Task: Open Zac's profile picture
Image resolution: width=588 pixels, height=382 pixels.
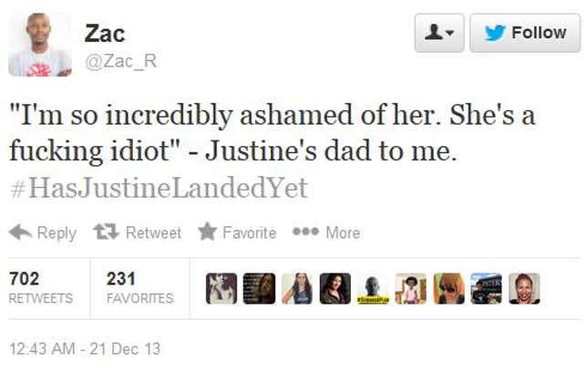Action: point(40,44)
